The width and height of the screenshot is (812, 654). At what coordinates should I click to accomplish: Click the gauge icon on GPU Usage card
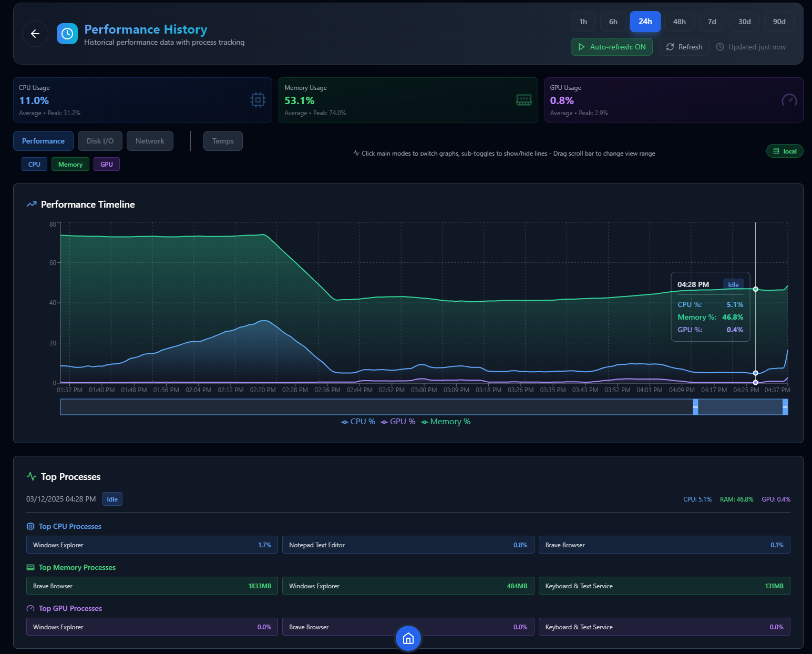[789, 100]
